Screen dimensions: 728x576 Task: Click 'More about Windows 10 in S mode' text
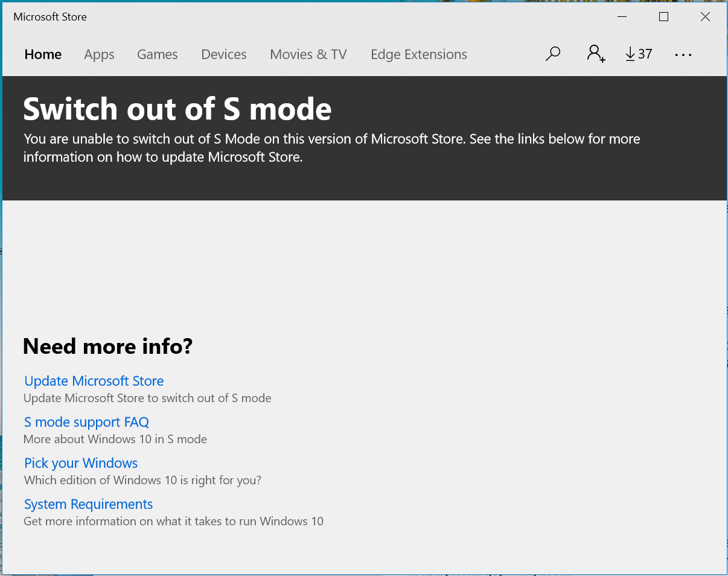coord(115,440)
